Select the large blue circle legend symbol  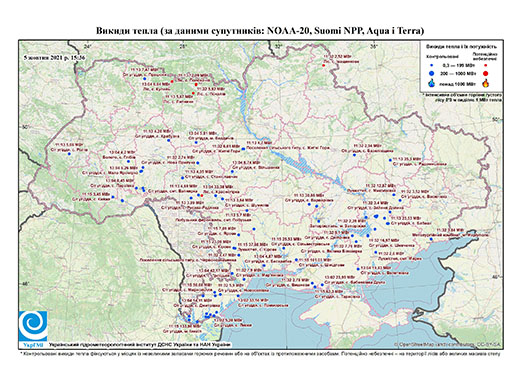pos(431,73)
